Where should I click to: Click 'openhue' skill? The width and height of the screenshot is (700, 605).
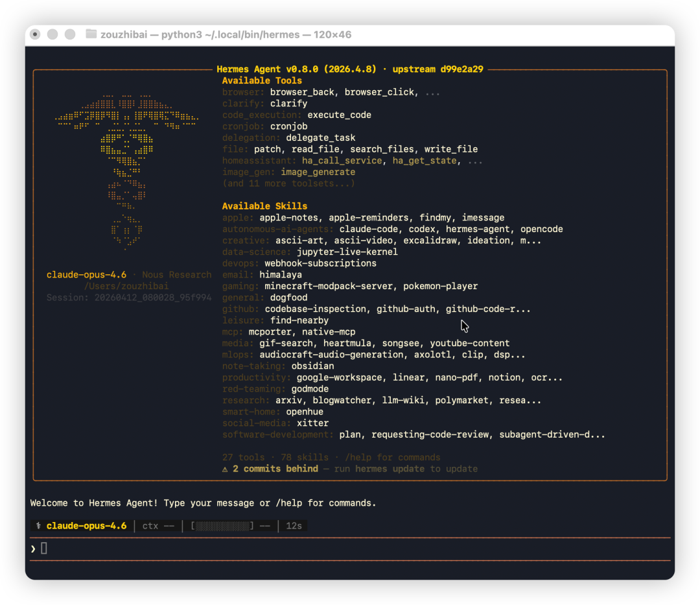click(x=305, y=412)
